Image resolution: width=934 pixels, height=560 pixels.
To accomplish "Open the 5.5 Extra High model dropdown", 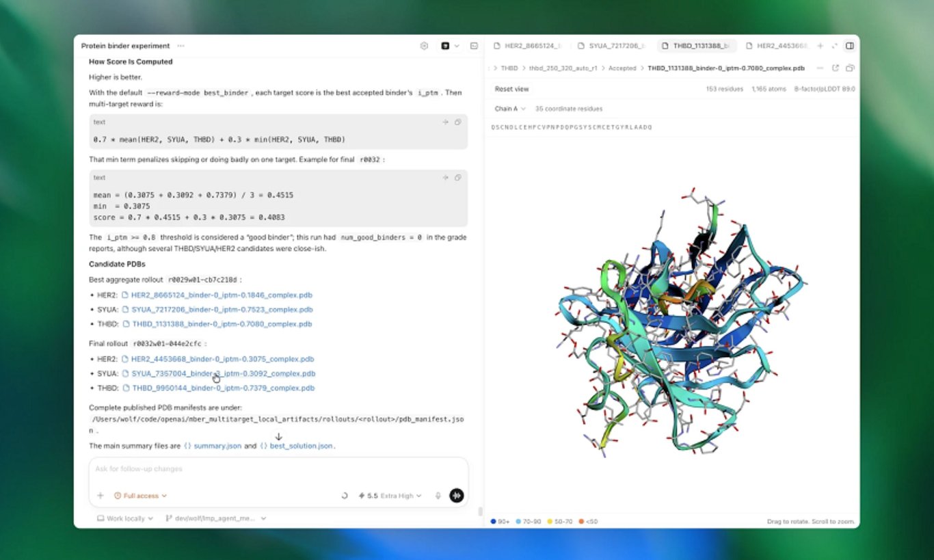I will 390,496.
